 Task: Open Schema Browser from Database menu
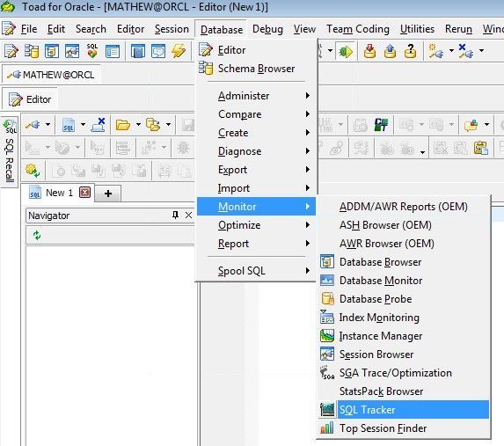pyautogui.click(x=256, y=69)
